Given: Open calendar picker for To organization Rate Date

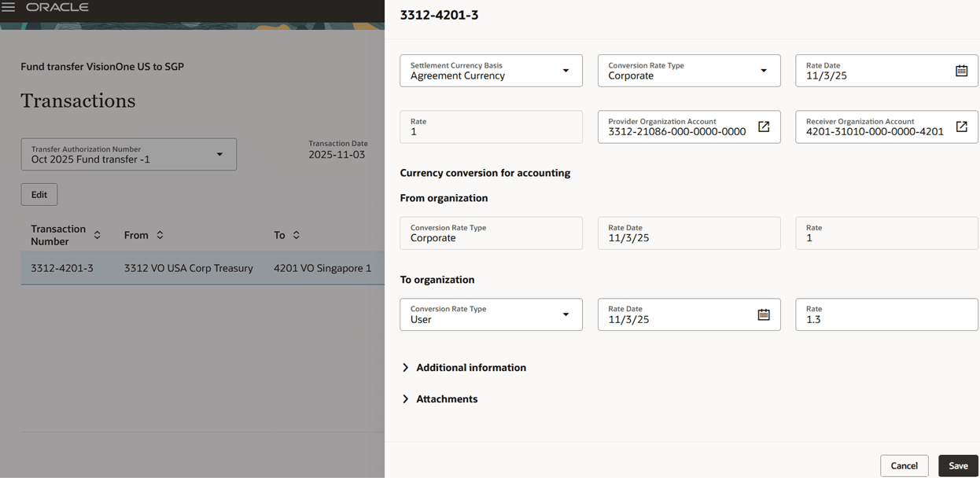Looking at the screenshot, I should click(x=764, y=314).
